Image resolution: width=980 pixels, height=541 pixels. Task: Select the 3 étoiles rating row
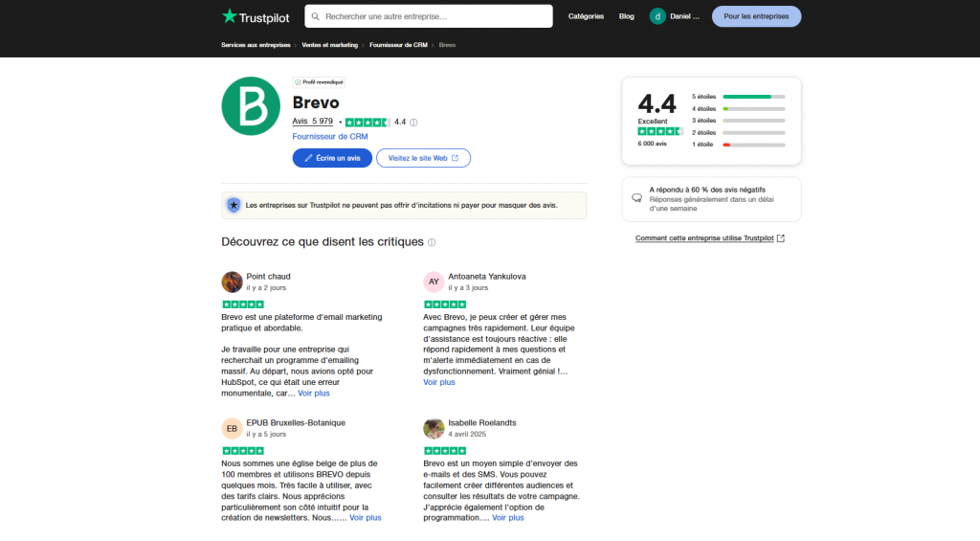[738, 121]
